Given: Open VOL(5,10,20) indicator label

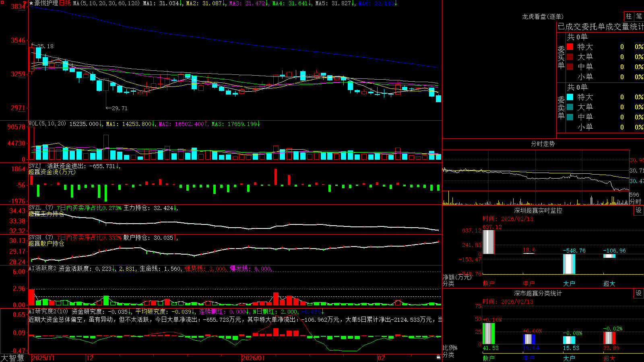Looking at the screenshot, I should coord(47,124).
